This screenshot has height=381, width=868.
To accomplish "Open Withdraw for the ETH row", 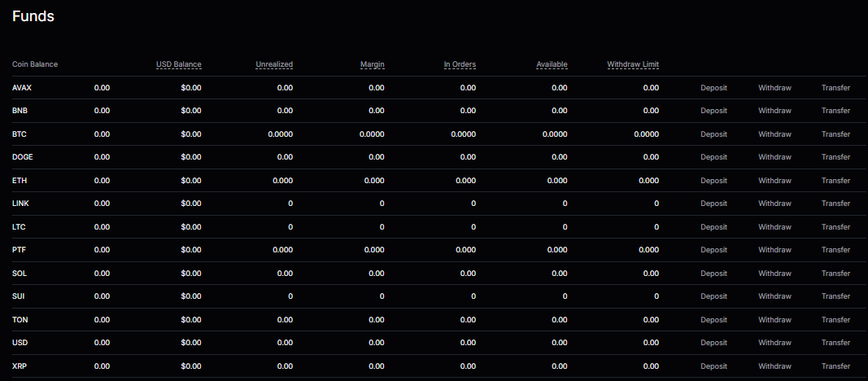I will tap(774, 181).
